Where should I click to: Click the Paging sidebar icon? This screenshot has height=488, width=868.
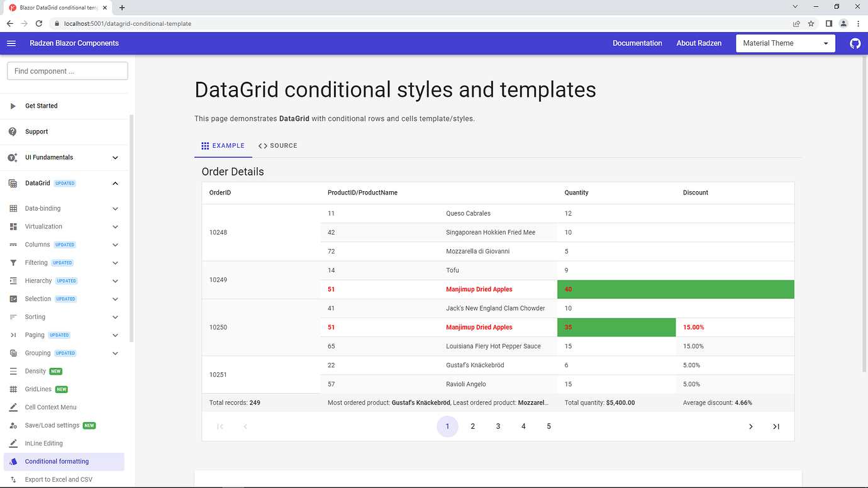coord(13,335)
